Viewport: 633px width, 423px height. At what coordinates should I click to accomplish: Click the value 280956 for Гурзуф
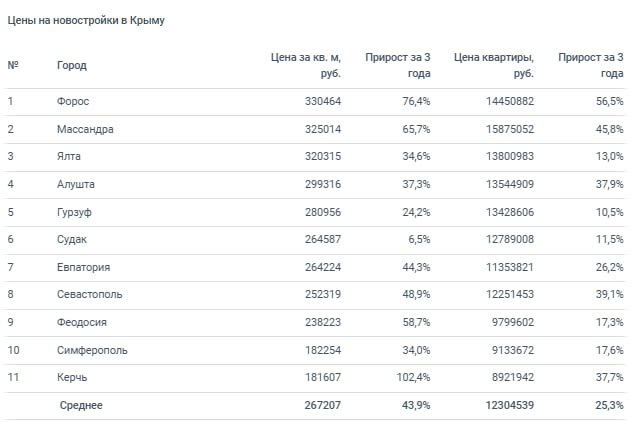(323, 212)
